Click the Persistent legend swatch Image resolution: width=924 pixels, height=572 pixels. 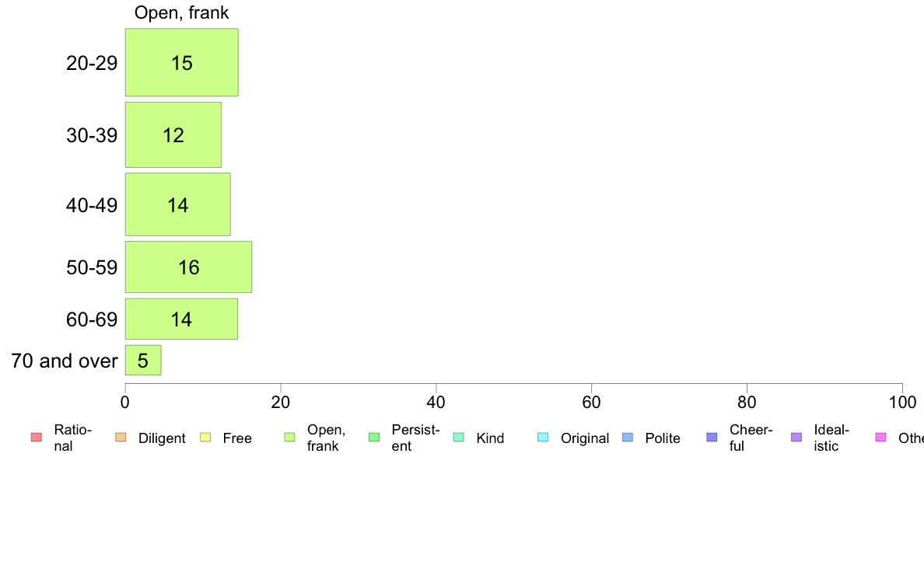374,437
